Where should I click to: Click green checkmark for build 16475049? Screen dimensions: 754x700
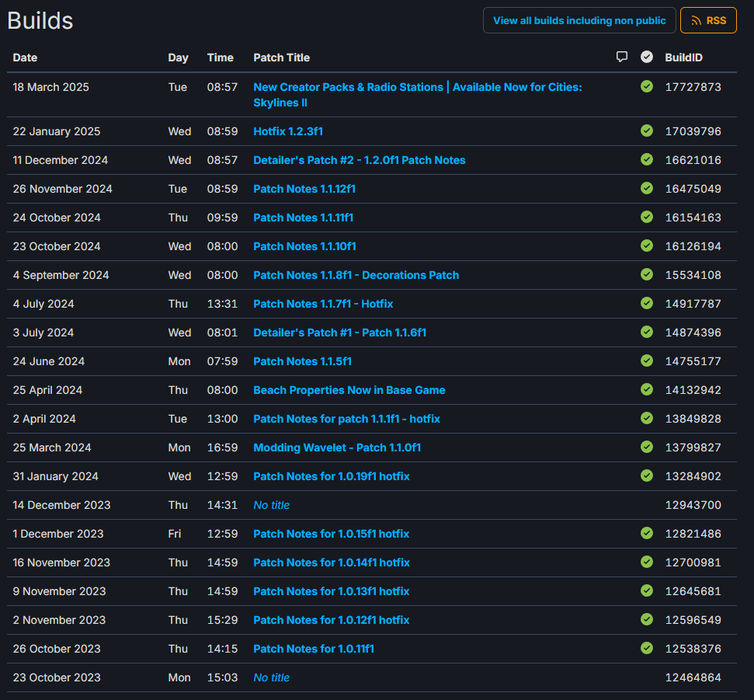[x=647, y=189]
